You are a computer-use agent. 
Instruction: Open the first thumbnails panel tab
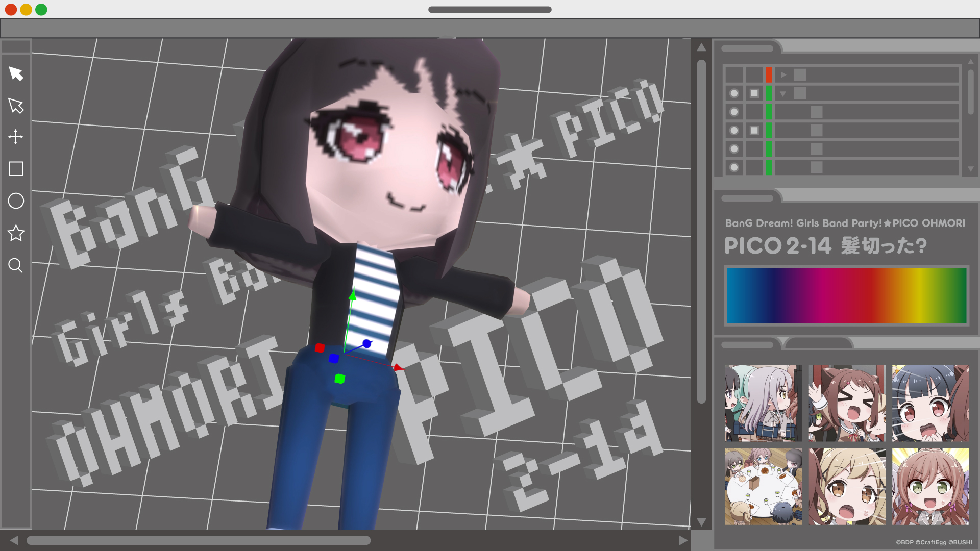click(x=748, y=345)
